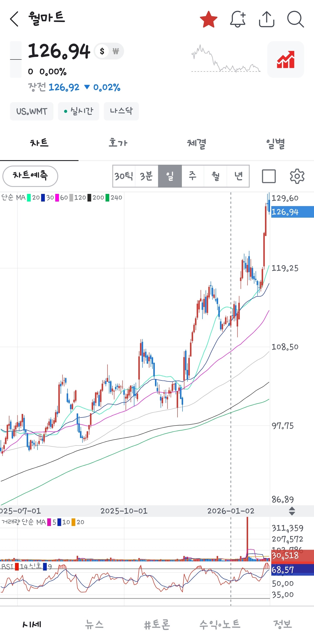Image resolution: width=314 pixels, height=644 pixels.
Task: Tap the 나스닥 exchange tag
Action: [121, 111]
